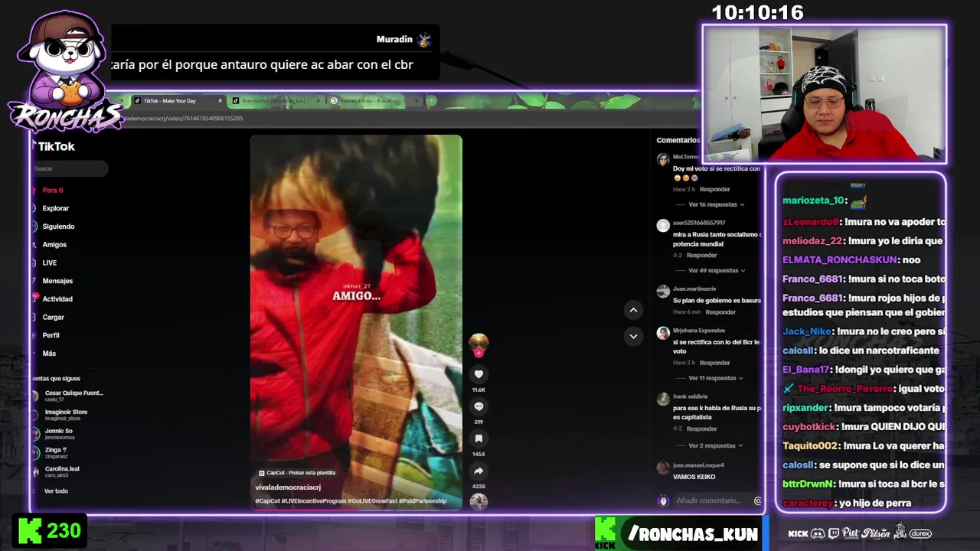Viewport: 980px width, 551px height.
Task: Click the playing TikTok video
Action: [356, 321]
